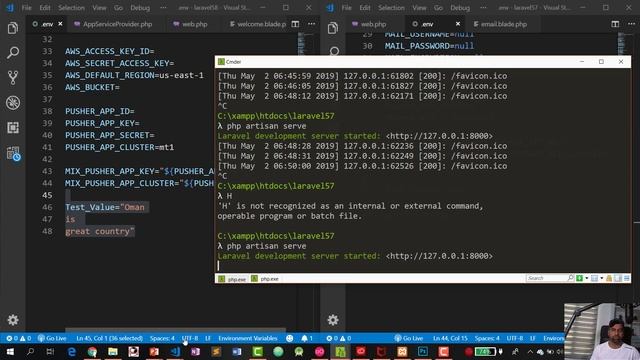Open Debug view in left activity bar

pos(13,102)
